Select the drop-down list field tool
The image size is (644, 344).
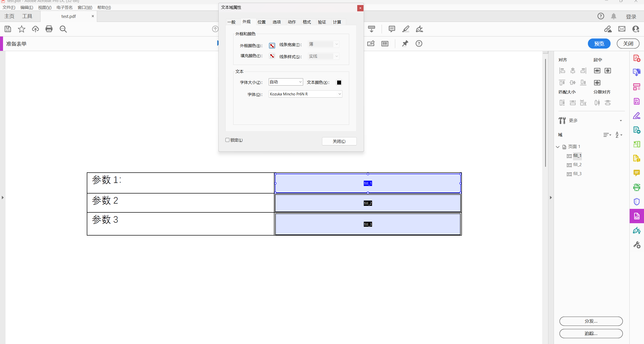click(x=372, y=28)
